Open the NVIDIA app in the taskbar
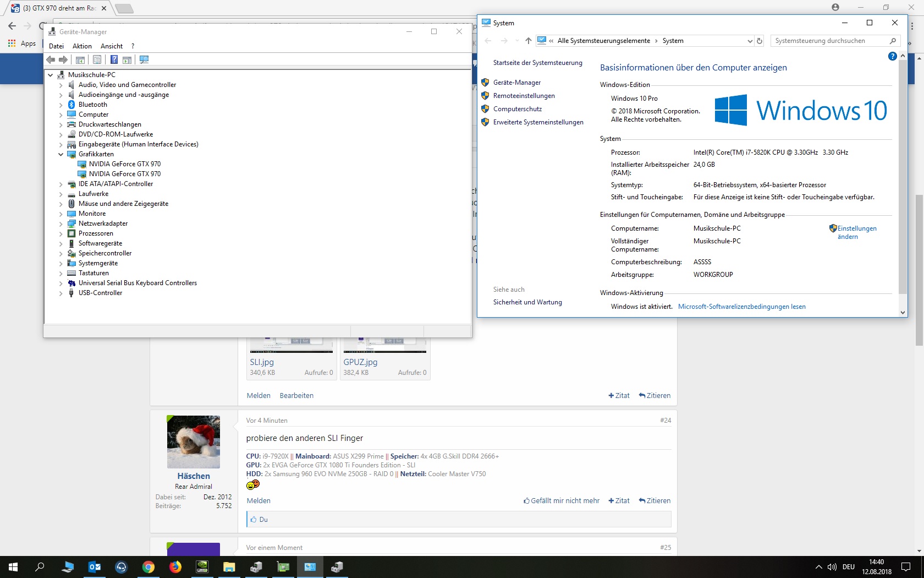Image resolution: width=924 pixels, height=578 pixels. [x=202, y=567]
